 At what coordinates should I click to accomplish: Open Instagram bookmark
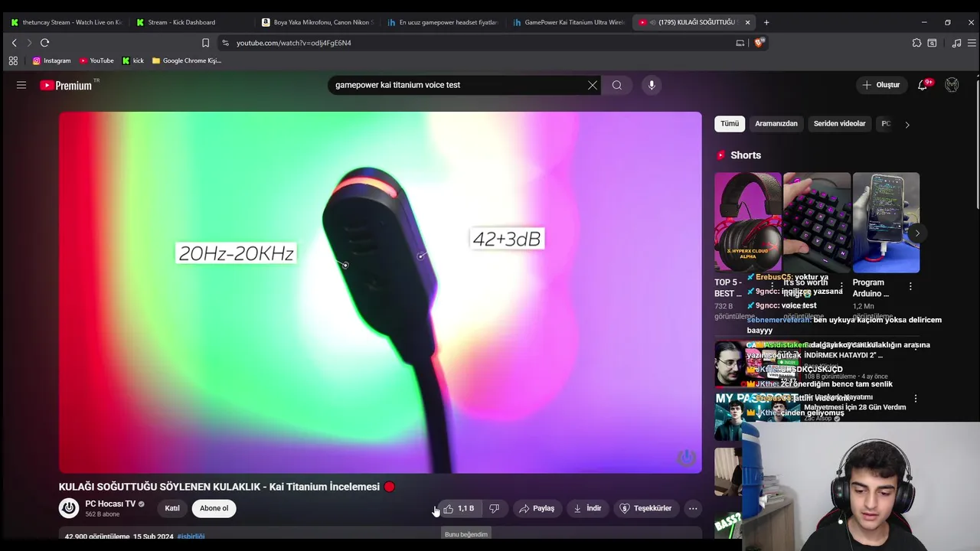[51, 60]
